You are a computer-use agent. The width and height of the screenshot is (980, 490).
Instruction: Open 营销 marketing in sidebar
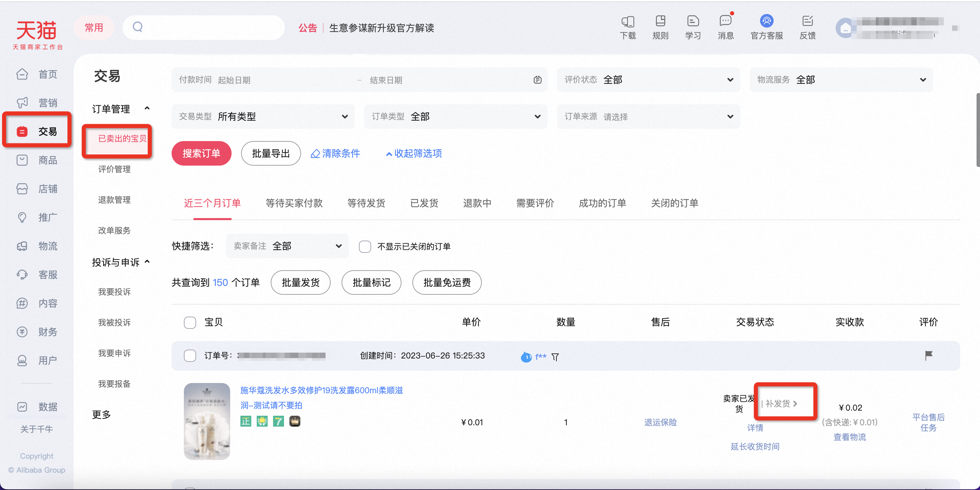pyautogui.click(x=37, y=103)
